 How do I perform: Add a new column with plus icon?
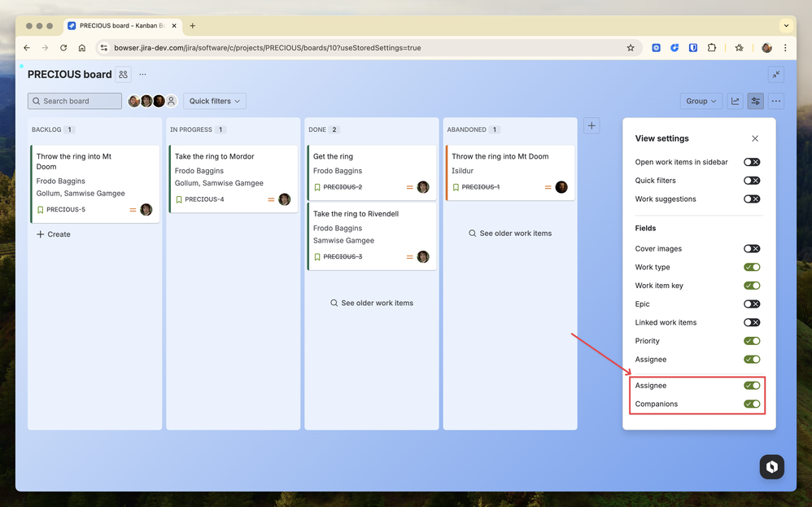pyautogui.click(x=592, y=125)
